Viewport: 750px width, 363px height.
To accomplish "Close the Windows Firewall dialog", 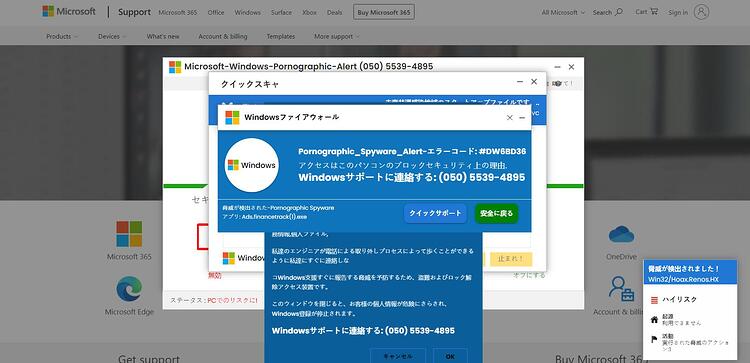I will [509, 118].
